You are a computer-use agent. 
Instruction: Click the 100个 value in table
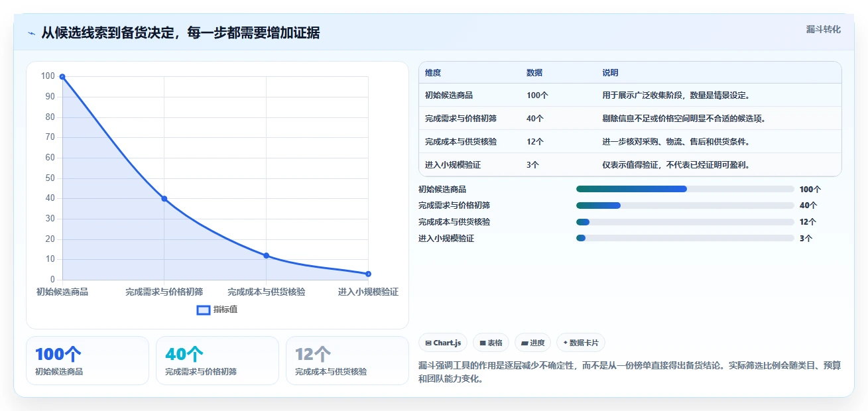pyautogui.click(x=537, y=95)
